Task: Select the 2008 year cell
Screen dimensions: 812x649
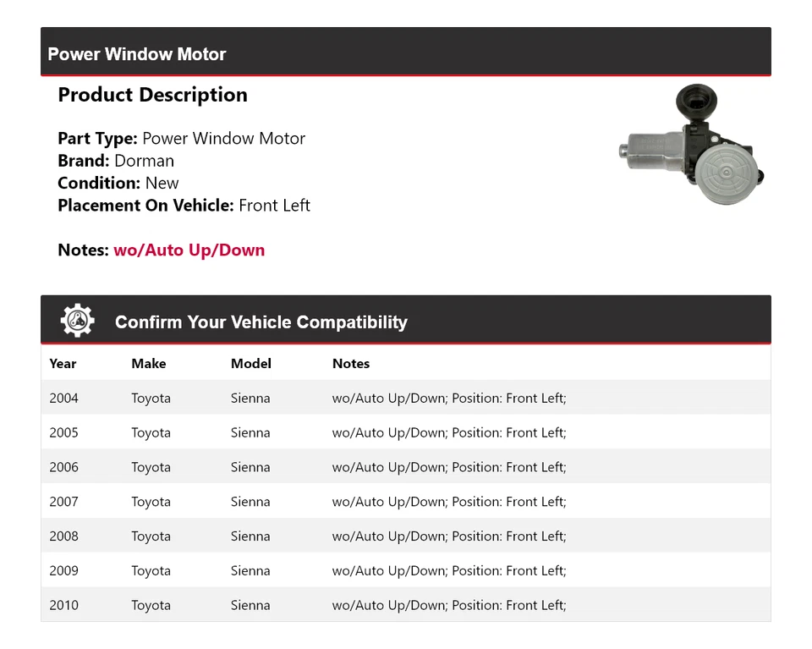Action: [63, 536]
